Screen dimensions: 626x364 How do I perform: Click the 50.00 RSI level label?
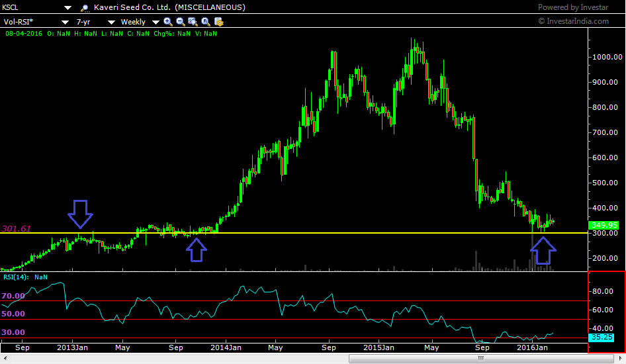click(x=13, y=314)
